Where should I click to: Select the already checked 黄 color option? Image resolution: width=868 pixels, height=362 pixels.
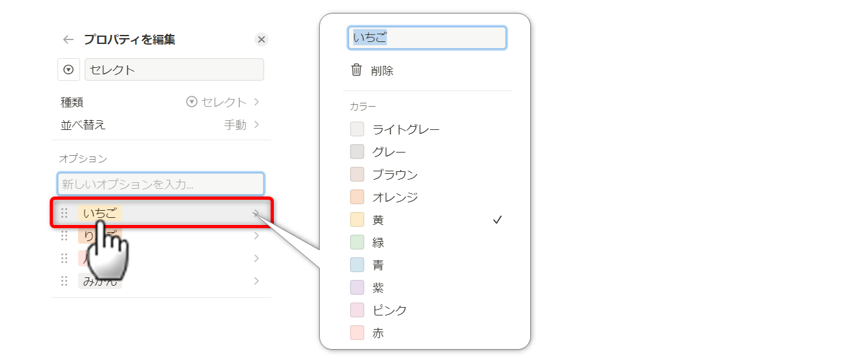click(x=426, y=220)
